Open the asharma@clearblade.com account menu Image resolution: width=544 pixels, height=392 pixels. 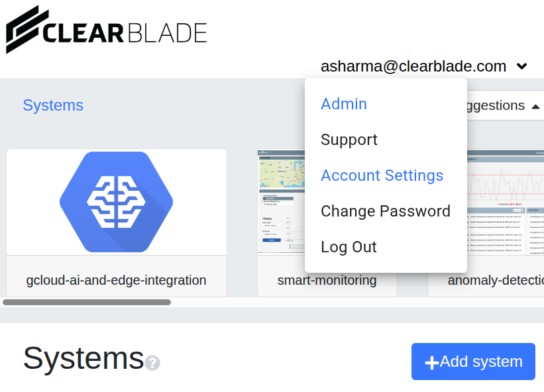pos(413,66)
